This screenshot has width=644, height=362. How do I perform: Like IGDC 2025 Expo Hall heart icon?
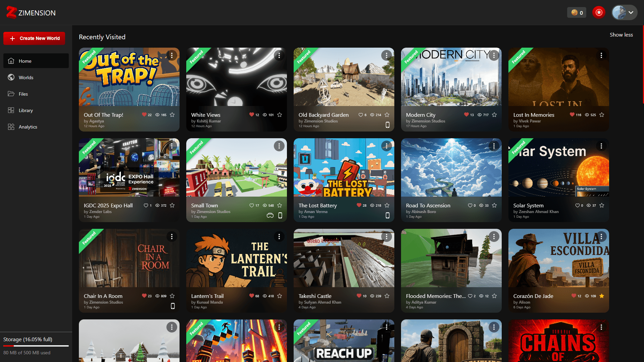[146, 205]
